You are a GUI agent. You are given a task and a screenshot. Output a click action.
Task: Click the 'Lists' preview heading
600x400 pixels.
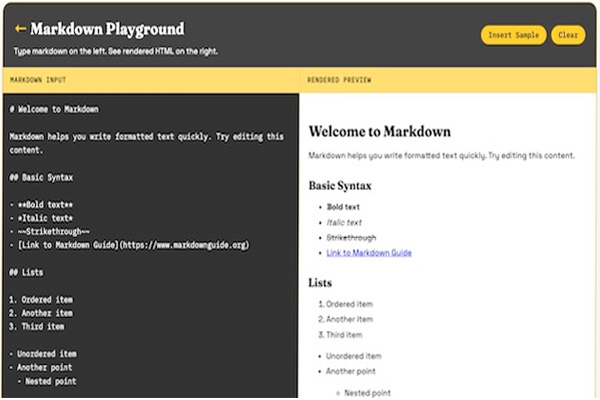[x=320, y=283]
